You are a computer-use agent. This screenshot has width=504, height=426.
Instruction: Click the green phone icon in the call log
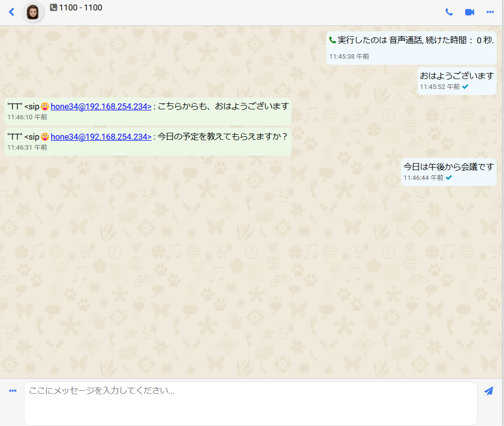[333, 40]
